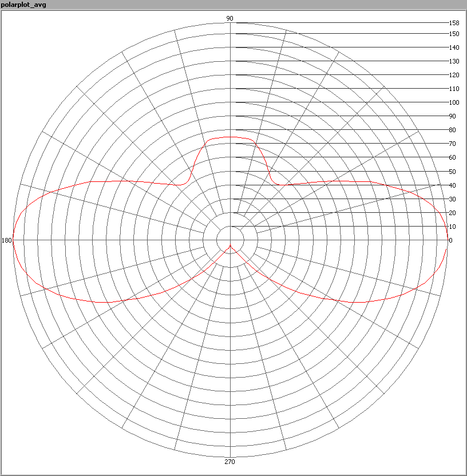Click the 10 radial scale label
The image size is (467, 476).
(x=452, y=227)
